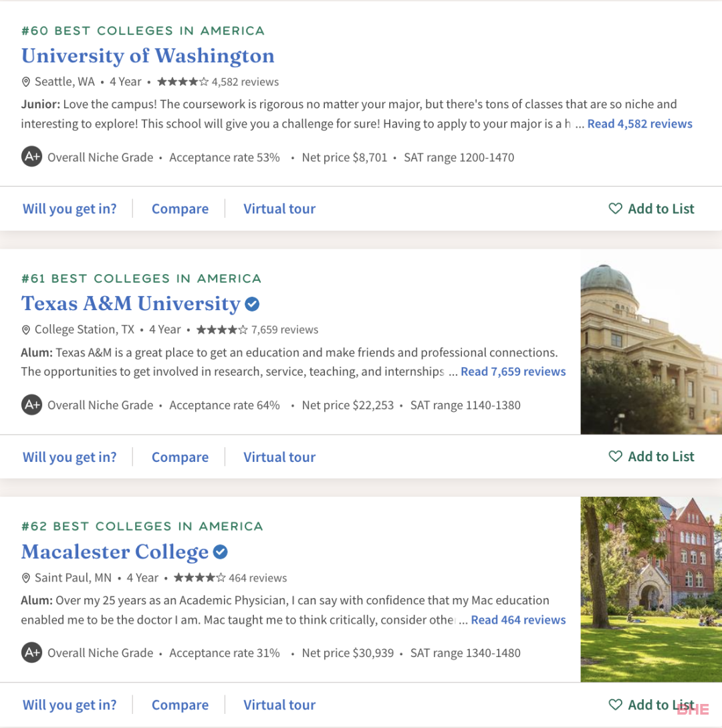This screenshot has width=722, height=728.
Task: Start Virtual tour of Macalester College
Action: point(279,705)
